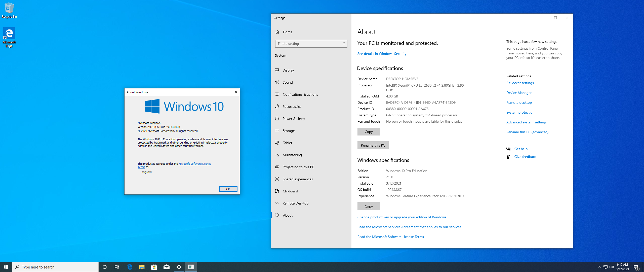Read the Microsoft Services Agreement link
The width and height of the screenshot is (644, 272).
(x=409, y=227)
